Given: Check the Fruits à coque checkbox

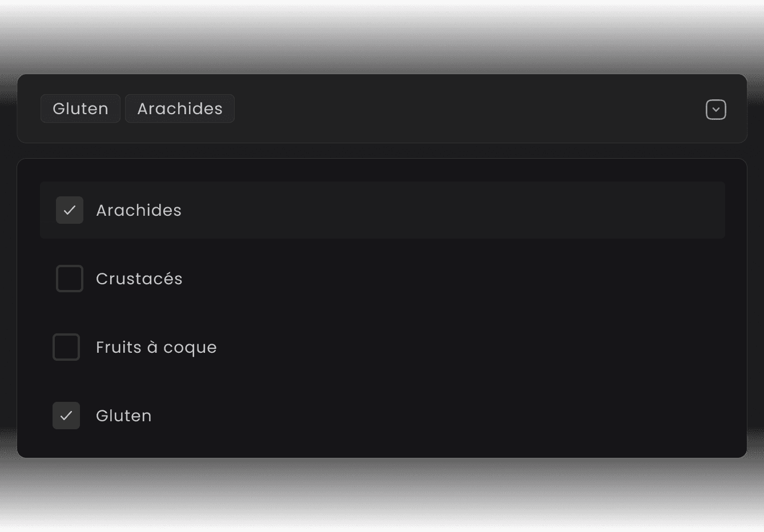Looking at the screenshot, I should click(66, 347).
